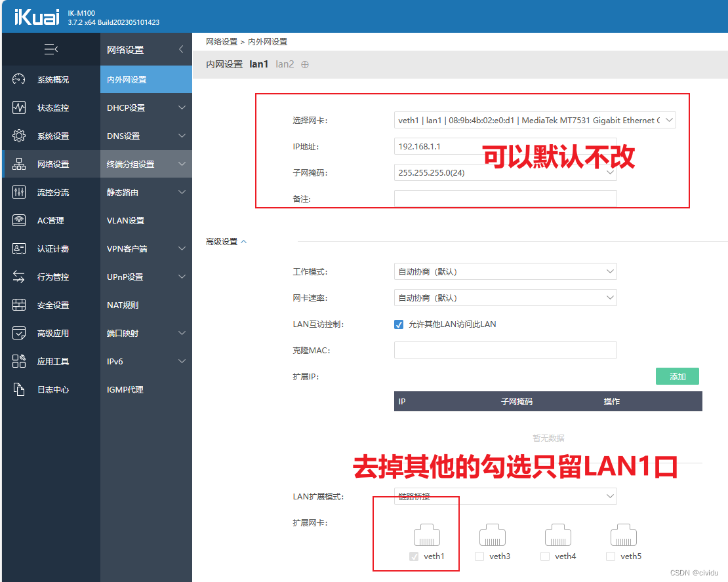Select the lan1 tab

[x=258, y=64]
